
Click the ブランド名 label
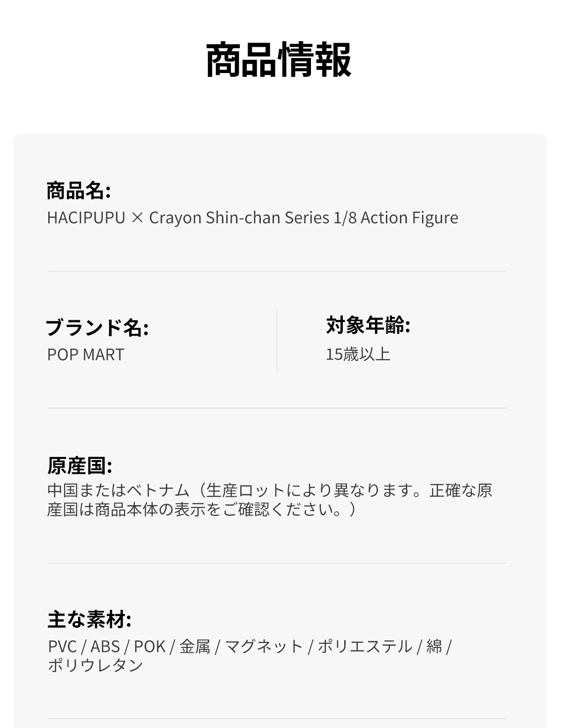click(97, 327)
